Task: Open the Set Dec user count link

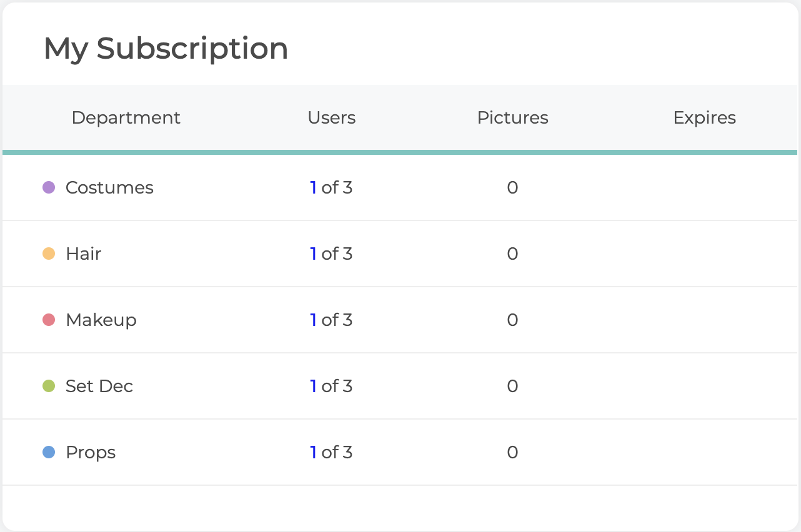Action: tap(313, 386)
